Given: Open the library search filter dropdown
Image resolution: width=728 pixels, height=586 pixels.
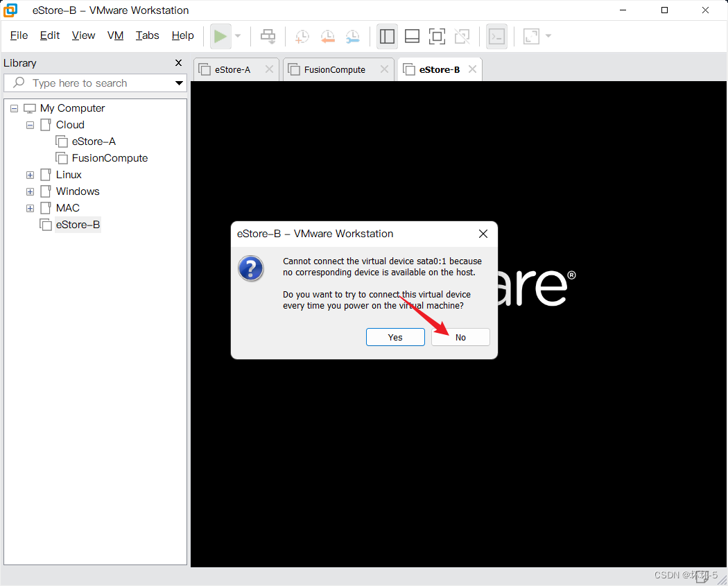Looking at the screenshot, I should point(179,83).
